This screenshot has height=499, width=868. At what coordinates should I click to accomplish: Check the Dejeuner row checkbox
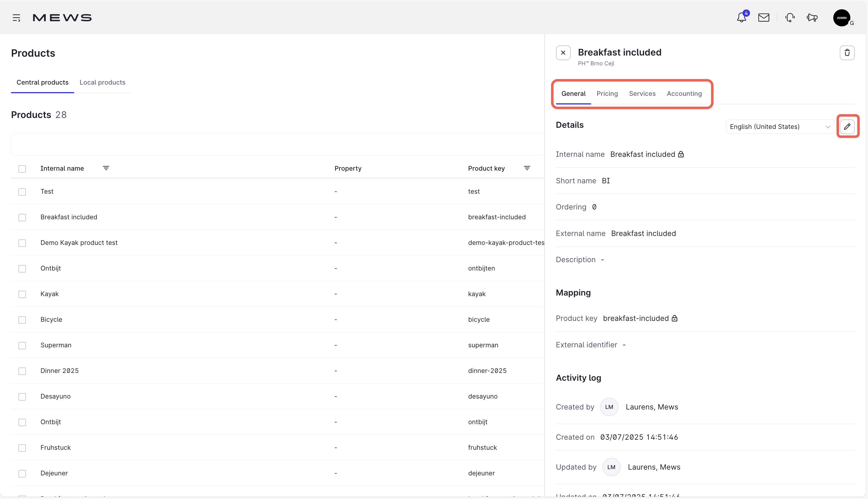coord(22,473)
